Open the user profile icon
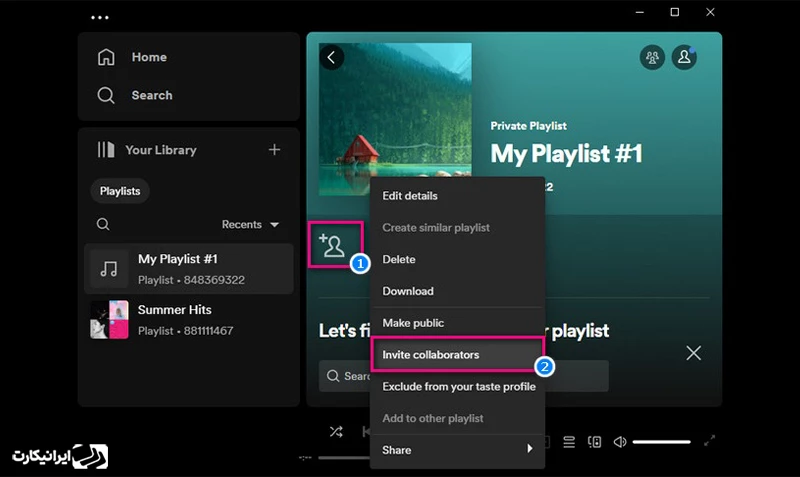Image resolution: width=800 pixels, height=477 pixels. tap(684, 57)
